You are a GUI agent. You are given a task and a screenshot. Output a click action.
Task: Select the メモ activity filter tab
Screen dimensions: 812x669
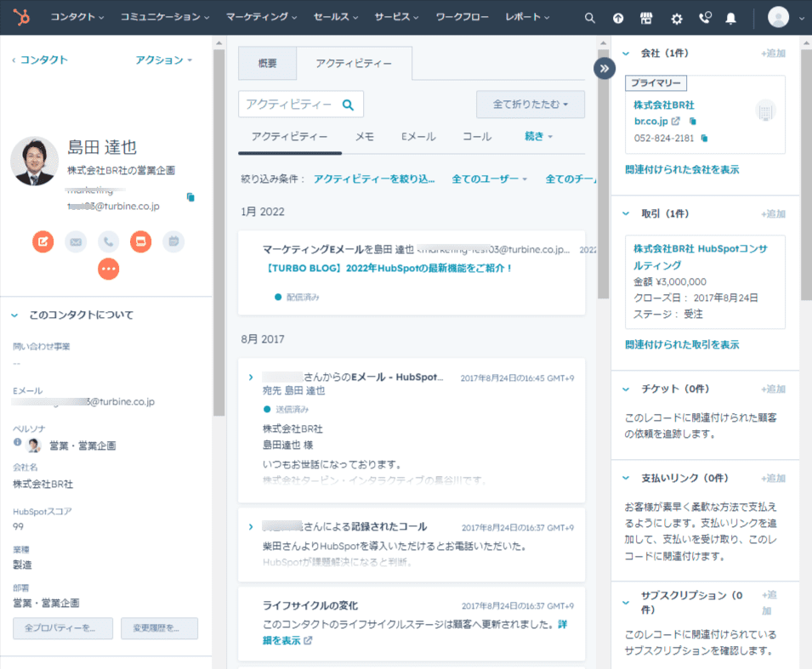pos(365,137)
